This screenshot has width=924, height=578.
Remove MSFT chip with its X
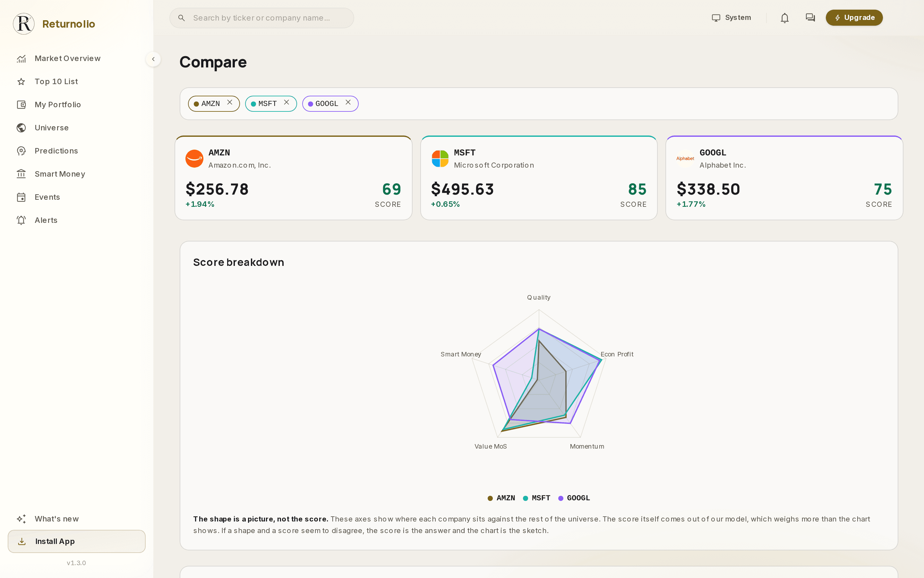point(287,102)
